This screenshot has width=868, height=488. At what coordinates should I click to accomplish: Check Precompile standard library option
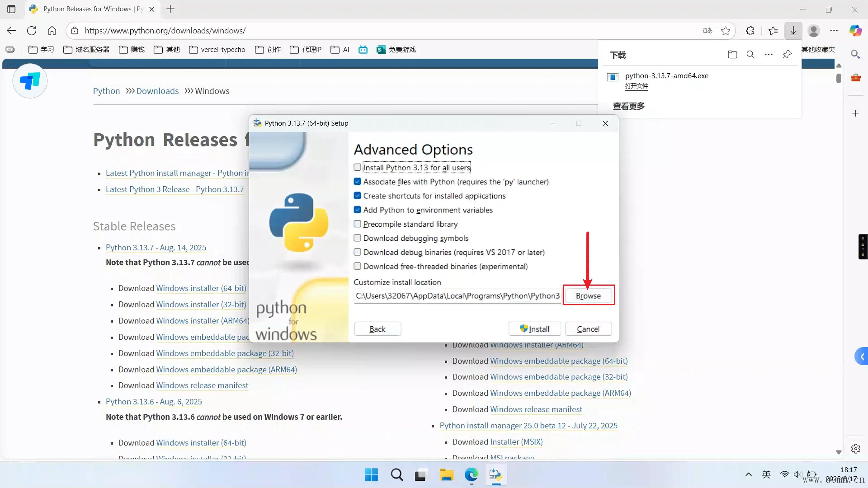pyautogui.click(x=357, y=224)
